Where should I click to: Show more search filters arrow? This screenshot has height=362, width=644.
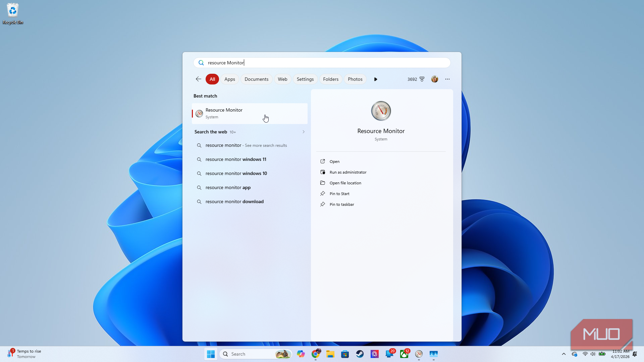tap(376, 79)
